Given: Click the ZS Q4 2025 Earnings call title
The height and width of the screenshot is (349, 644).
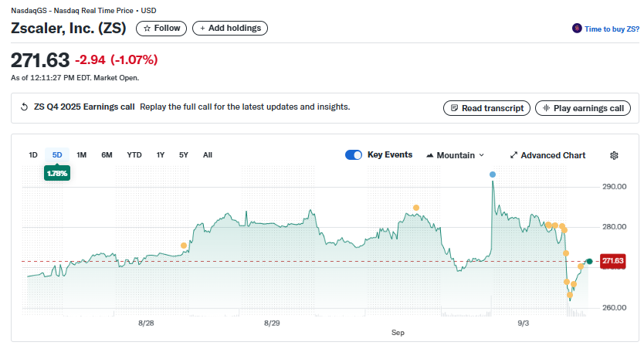Looking at the screenshot, I should coord(84,107).
